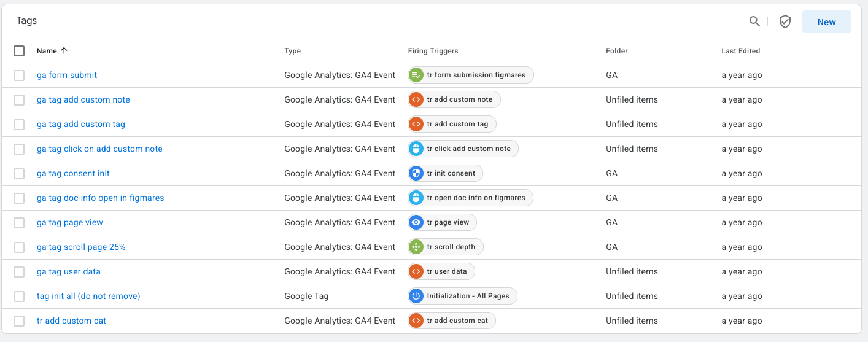This screenshot has width=868, height=342.
Task: Click the shield consent overview icon
Action: (785, 21)
